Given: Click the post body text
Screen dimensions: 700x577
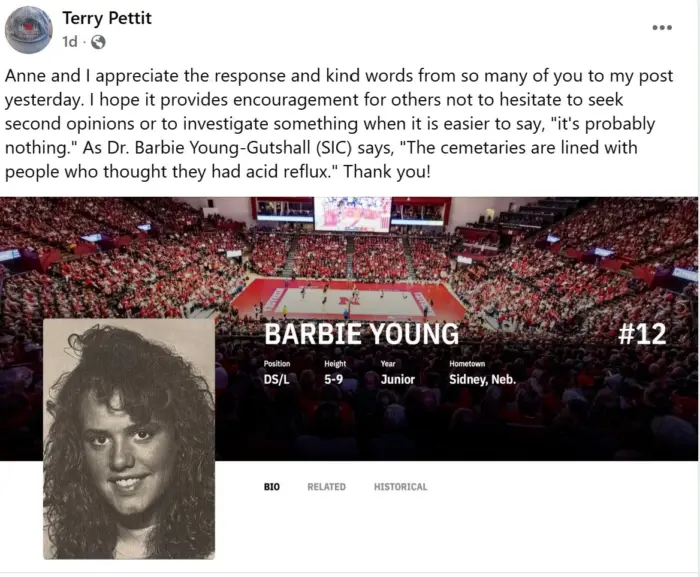Looking at the screenshot, I should 339,124.
